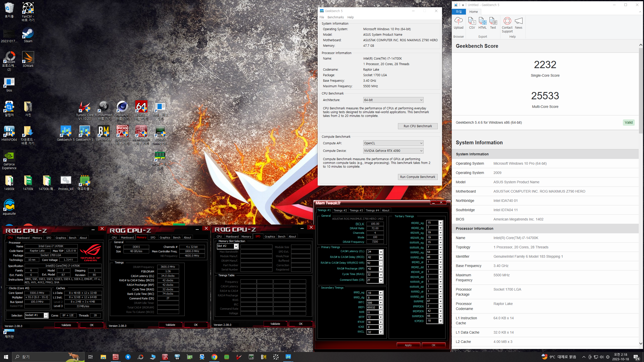Click the taskbar clock showing 2023-10-18
644x362 pixels.
click(620, 357)
